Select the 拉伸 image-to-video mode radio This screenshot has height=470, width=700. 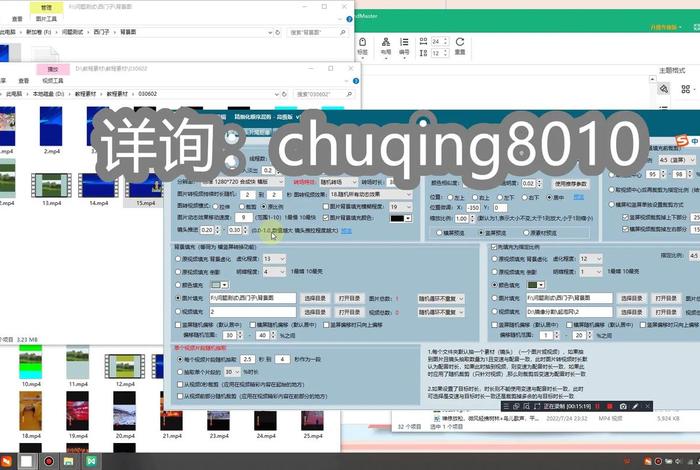(x=216, y=207)
